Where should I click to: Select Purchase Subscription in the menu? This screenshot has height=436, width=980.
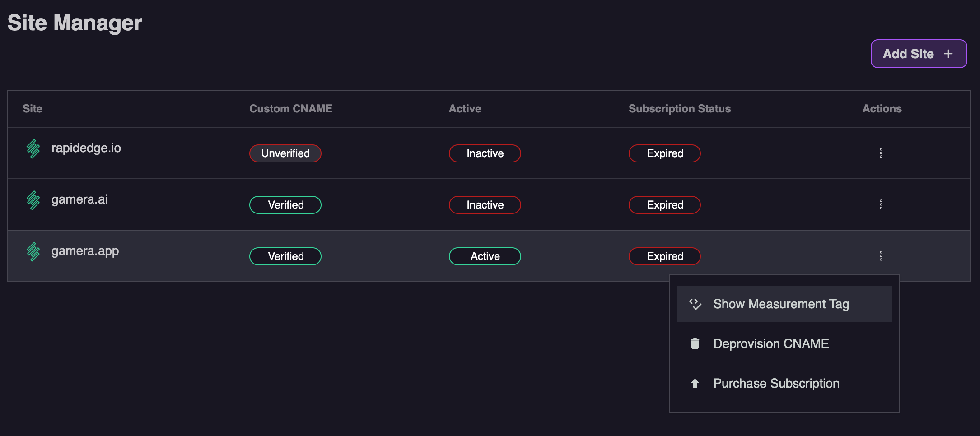point(776,383)
